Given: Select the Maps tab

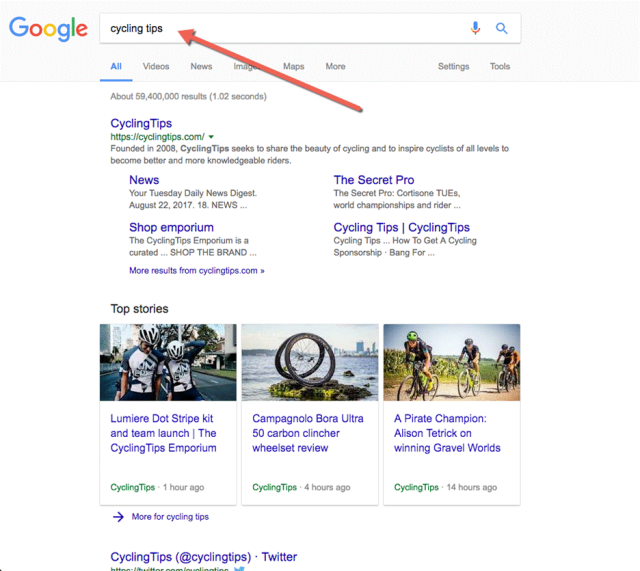Looking at the screenshot, I should tap(293, 67).
